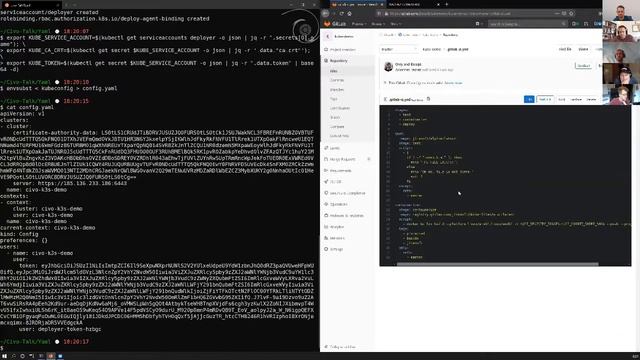
Task: Open Packages & Registries in sidebar
Action: pos(344,216)
